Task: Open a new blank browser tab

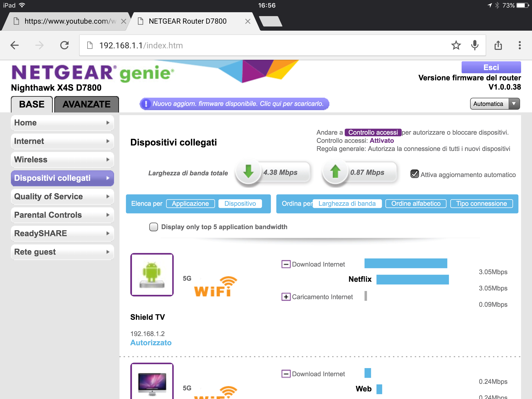Action: [x=270, y=21]
